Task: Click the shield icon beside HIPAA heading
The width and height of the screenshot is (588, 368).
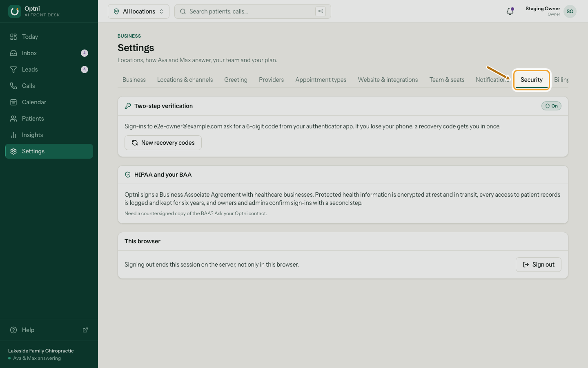Action: [x=128, y=175]
